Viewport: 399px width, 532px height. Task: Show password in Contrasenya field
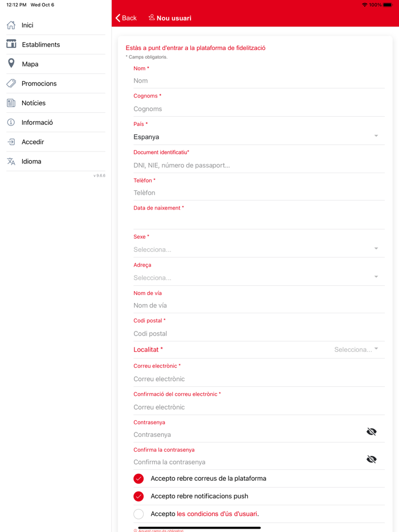372,432
